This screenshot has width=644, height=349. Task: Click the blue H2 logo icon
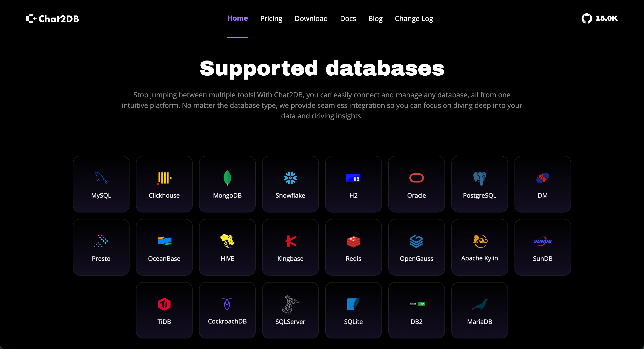click(x=353, y=178)
